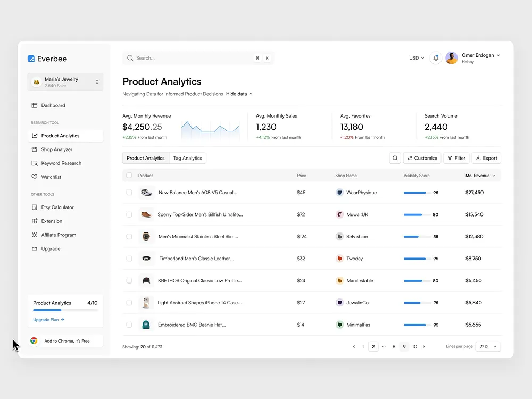The height and width of the screenshot is (399, 532).
Task: Select all products via header checkbox
Action: (x=129, y=175)
